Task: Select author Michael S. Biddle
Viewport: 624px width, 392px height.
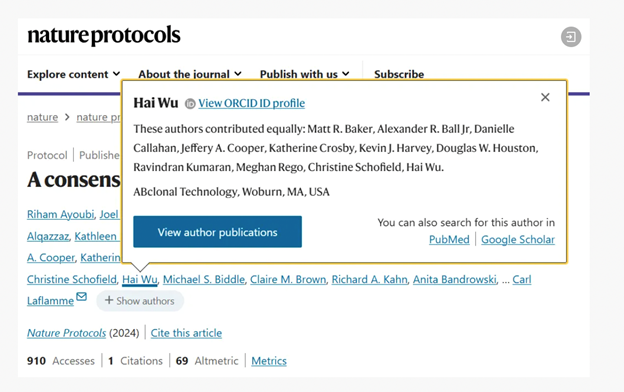Action: coord(204,279)
